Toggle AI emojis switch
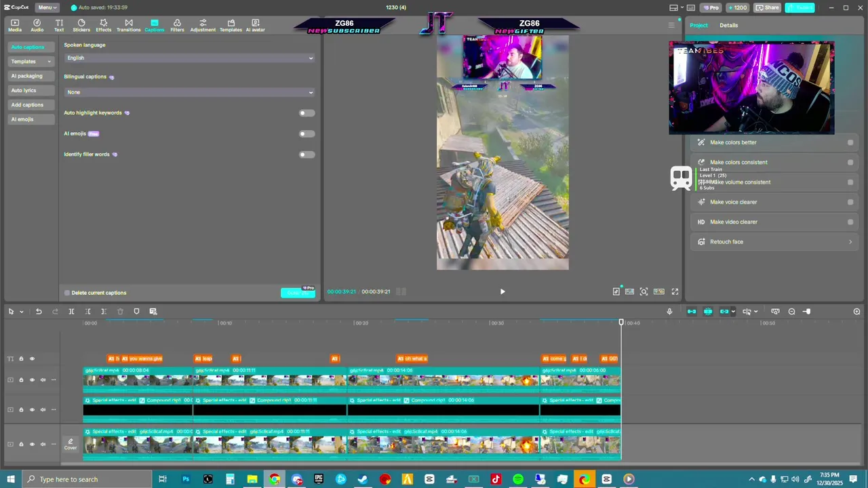The width and height of the screenshot is (868, 488). (x=307, y=134)
